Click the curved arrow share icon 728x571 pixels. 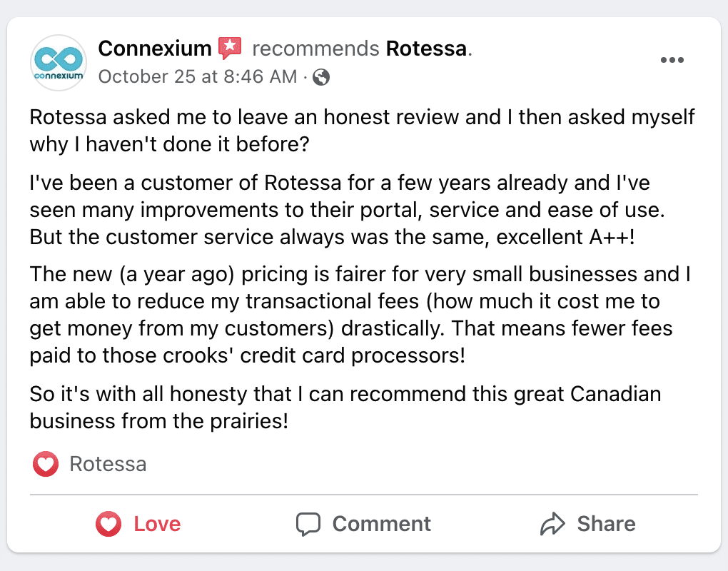(552, 524)
